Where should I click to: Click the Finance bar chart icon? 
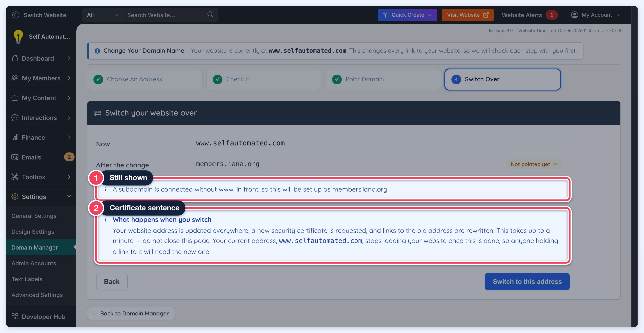click(x=15, y=137)
